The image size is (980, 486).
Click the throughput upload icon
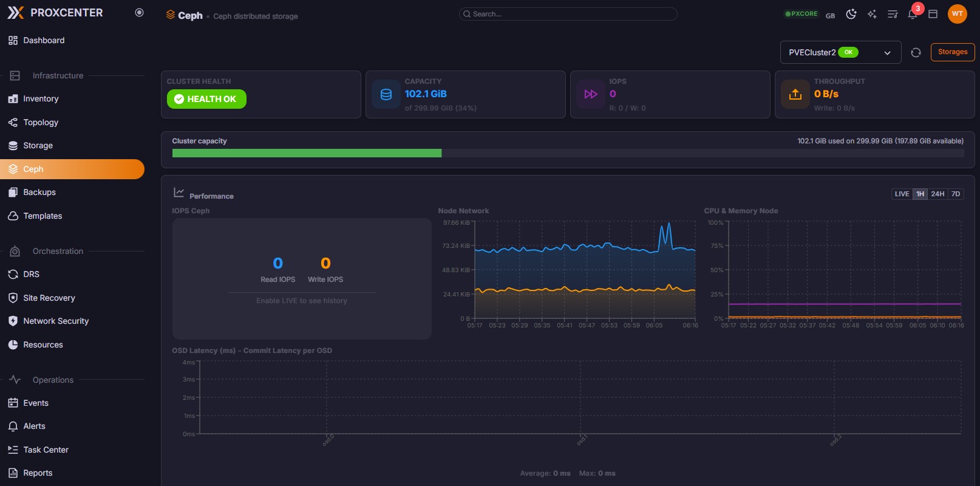pyautogui.click(x=795, y=94)
